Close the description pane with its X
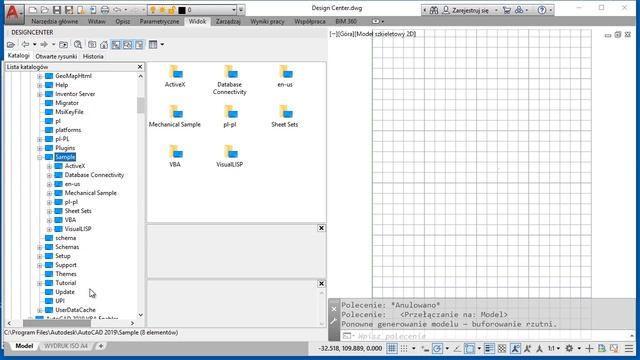 [321, 284]
